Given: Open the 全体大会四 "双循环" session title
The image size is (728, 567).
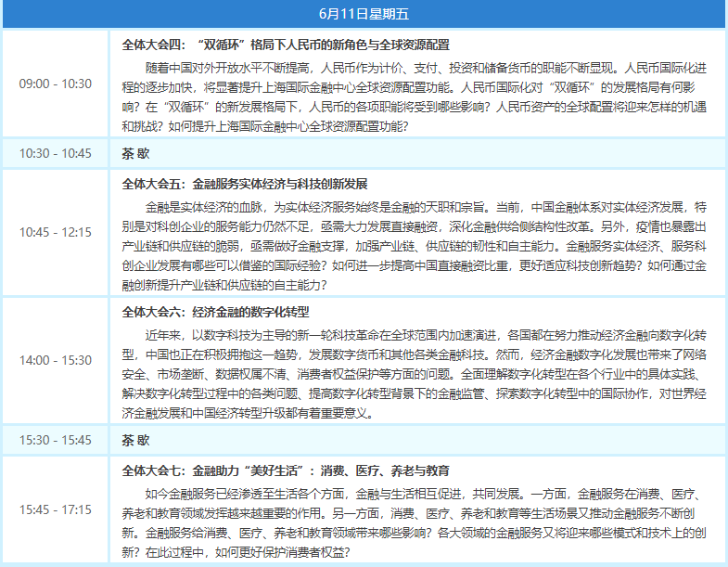Looking at the screenshot, I should 286,44.
